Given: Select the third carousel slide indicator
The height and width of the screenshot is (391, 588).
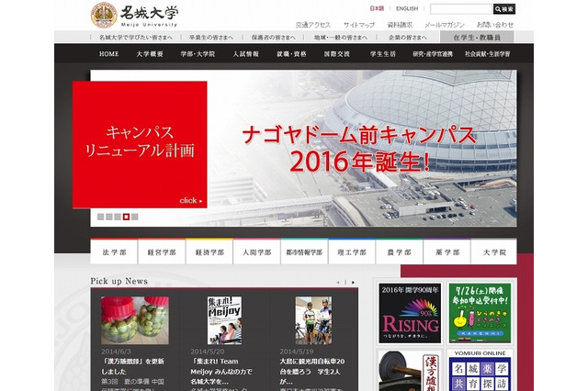Looking at the screenshot, I should [x=118, y=217].
